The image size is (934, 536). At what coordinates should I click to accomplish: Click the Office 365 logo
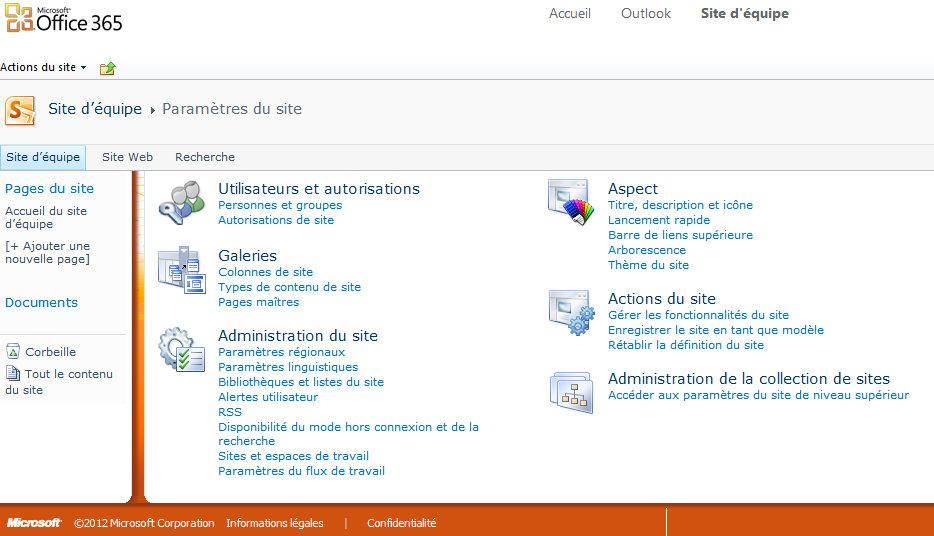(x=64, y=18)
